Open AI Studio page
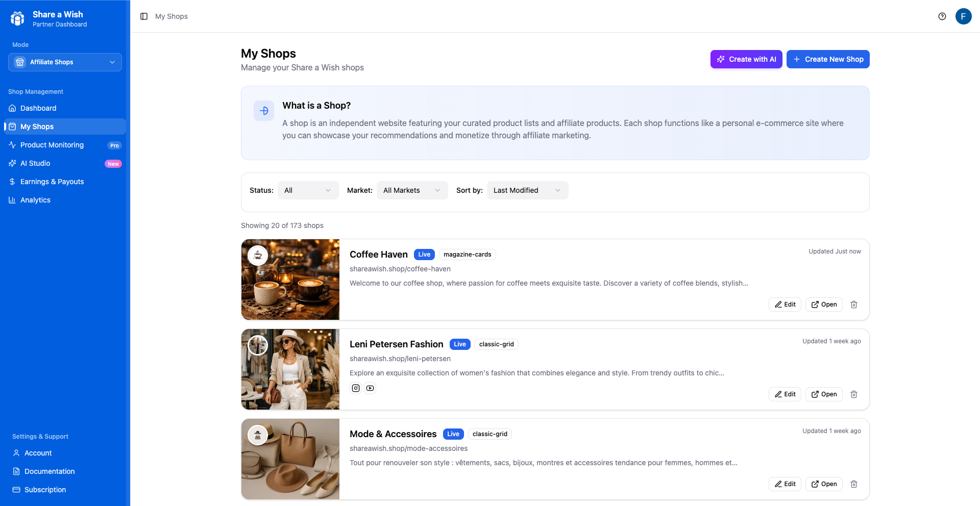 (x=65, y=163)
